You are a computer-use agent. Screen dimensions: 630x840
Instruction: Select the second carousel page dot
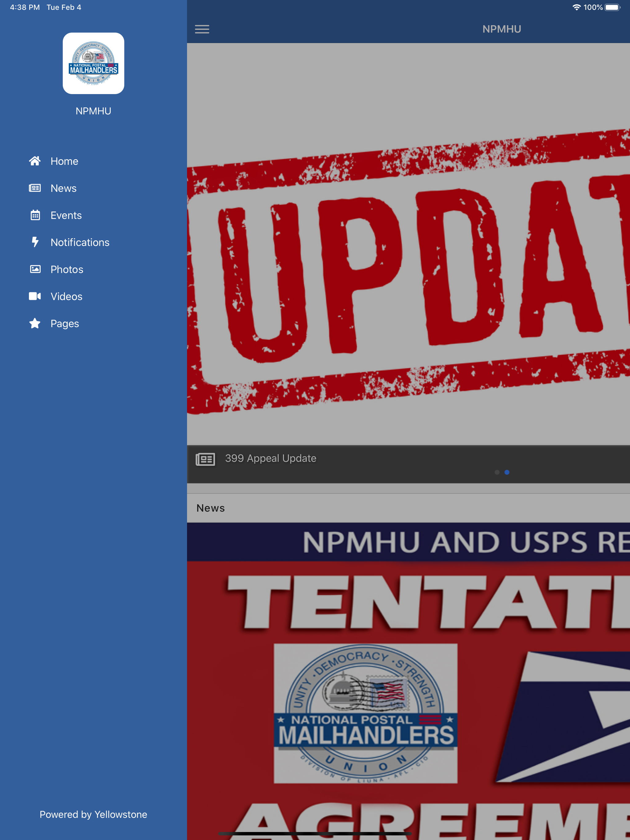(x=507, y=472)
